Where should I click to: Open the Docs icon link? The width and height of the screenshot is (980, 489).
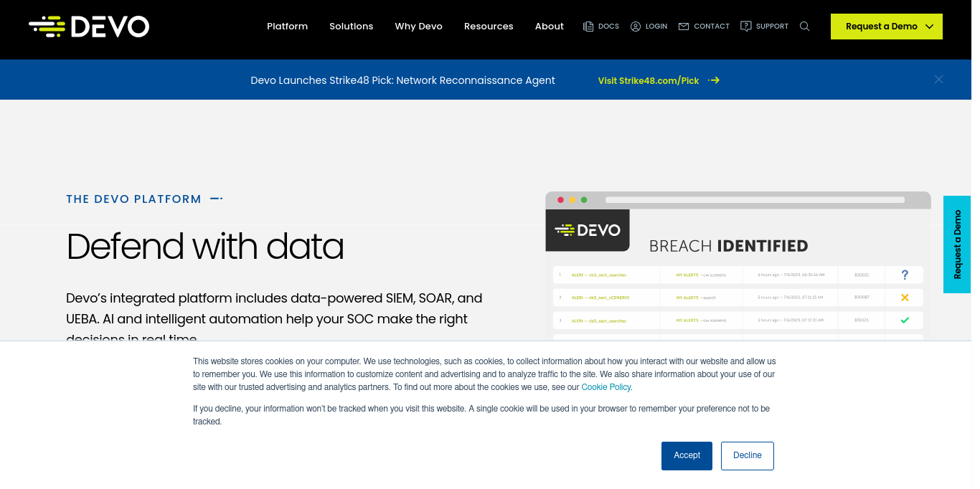tap(588, 27)
